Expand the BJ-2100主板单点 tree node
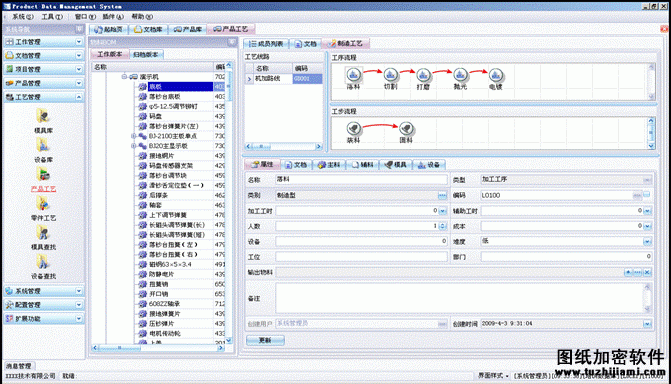The width and height of the screenshot is (671, 384). [134, 136]
